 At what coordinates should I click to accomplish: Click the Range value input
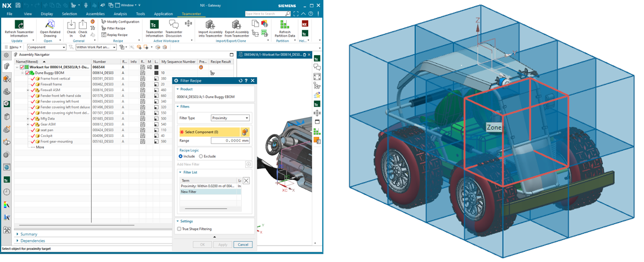click(230, 140)
